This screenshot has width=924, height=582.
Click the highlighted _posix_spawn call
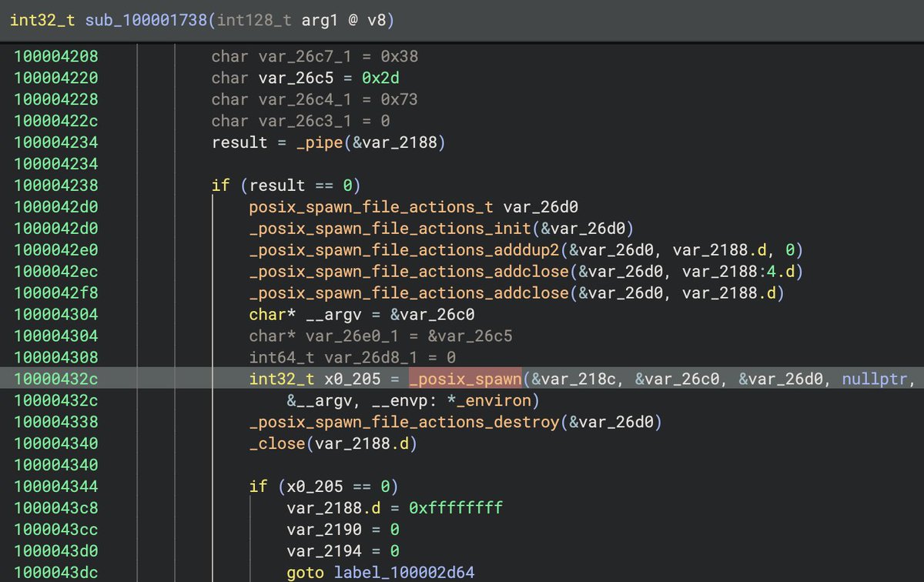(465, 380)
